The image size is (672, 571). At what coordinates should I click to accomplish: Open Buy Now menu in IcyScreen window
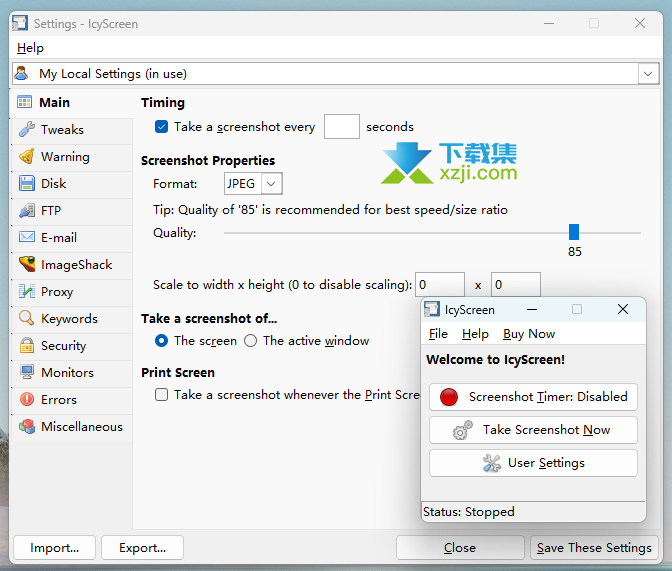click(x=529, y=334)
